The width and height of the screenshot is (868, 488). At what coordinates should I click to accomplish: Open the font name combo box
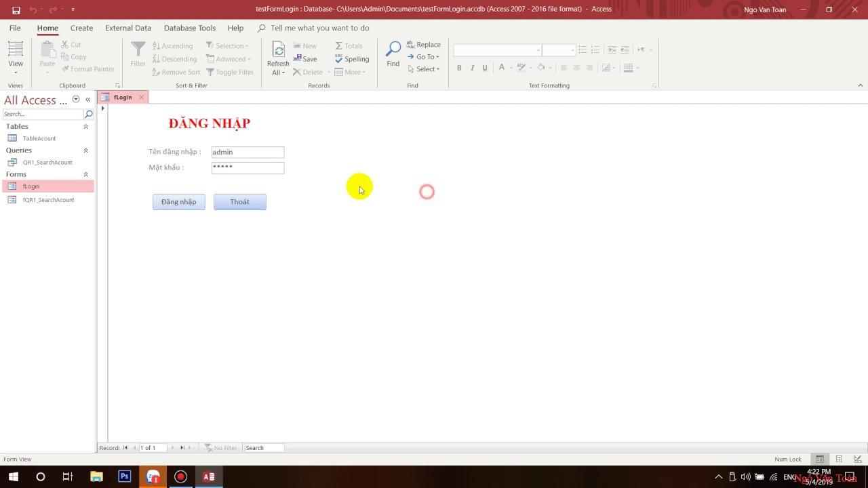coord(497,50)
